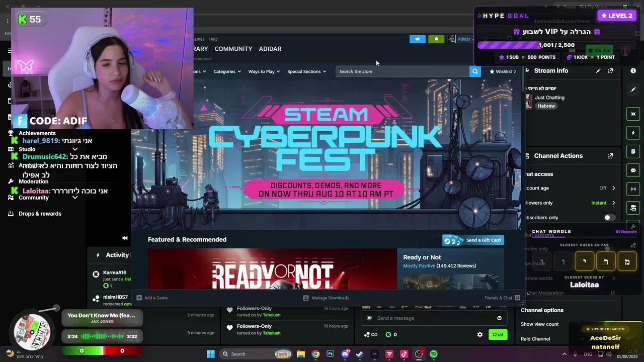Click the lightning bolt sidebar icon
The width and height of the screenshot is (644, 362).
click(633, 133)
